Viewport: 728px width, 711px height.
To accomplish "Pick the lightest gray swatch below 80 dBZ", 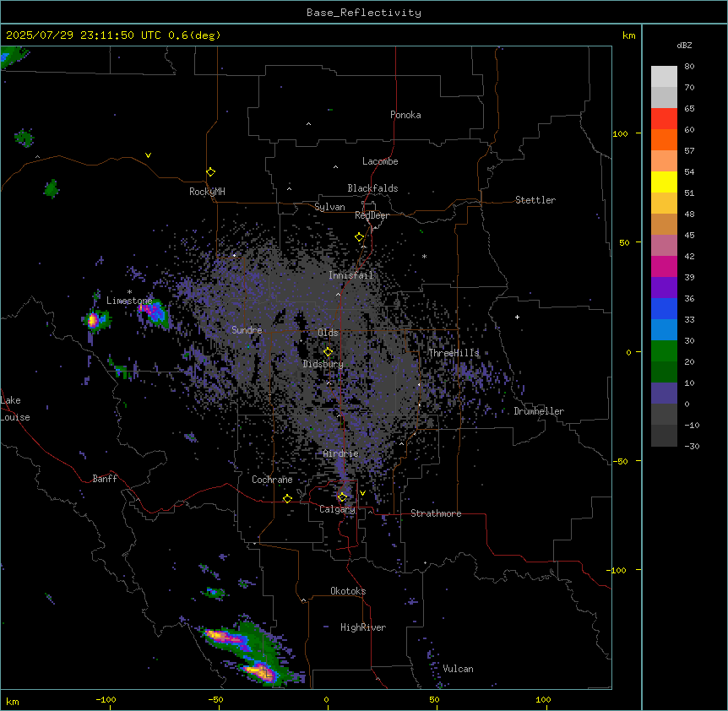I will click(664, 76).
